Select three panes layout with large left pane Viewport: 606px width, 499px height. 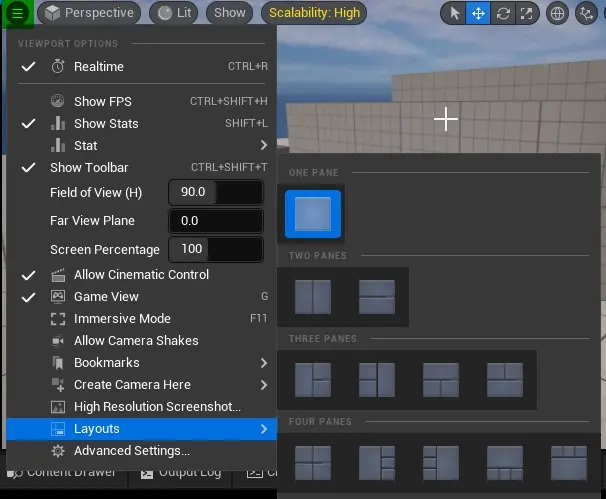point(313,380)
